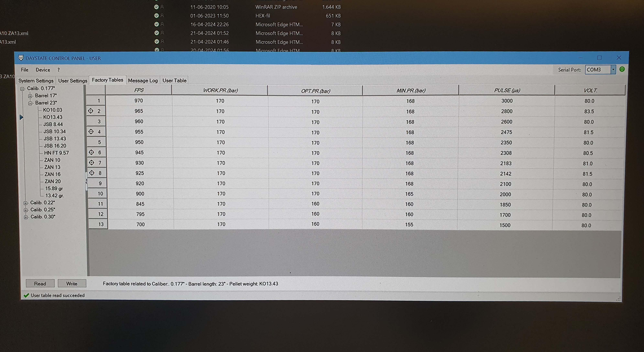The width and height of the screenshot is (644, 352).
Task: Select JSB 10.34 pellet in tree
Action: 55,131
